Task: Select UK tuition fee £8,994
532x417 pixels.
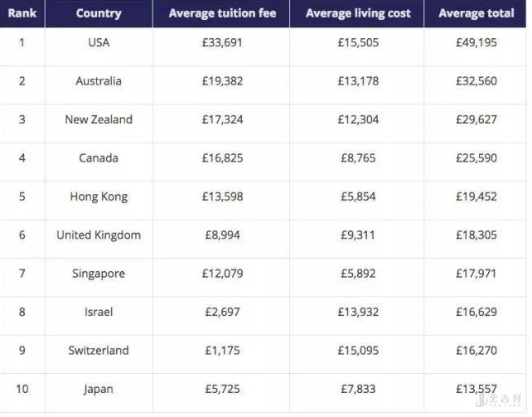Action: (x=222, y=235)
